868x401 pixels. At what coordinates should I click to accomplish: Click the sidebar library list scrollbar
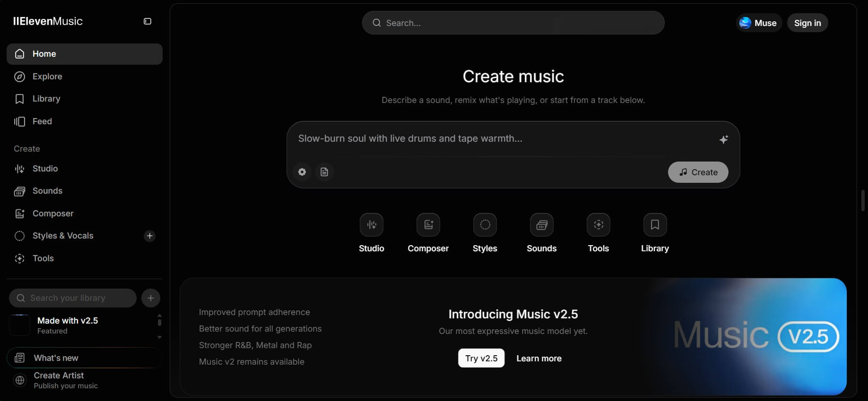(159, 322)
